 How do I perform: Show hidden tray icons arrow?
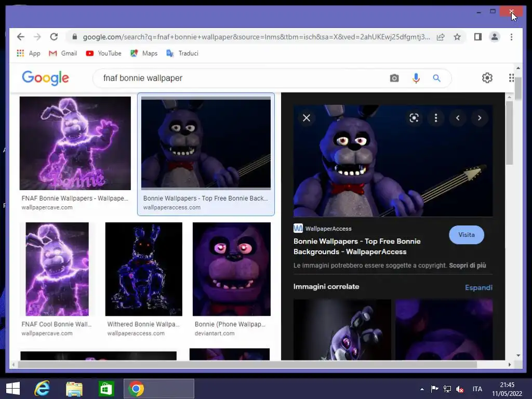tap(422, 389)
